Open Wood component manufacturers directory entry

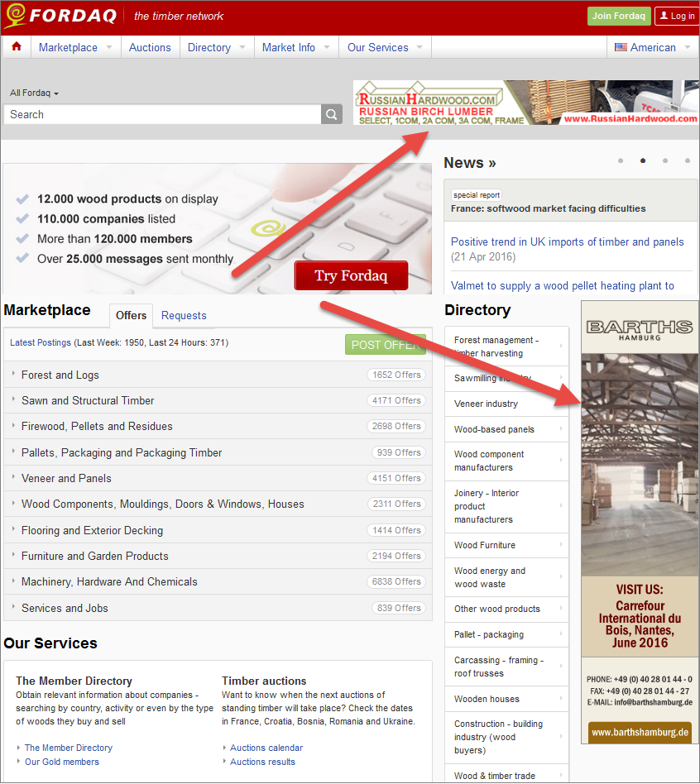tap(507, 461)
